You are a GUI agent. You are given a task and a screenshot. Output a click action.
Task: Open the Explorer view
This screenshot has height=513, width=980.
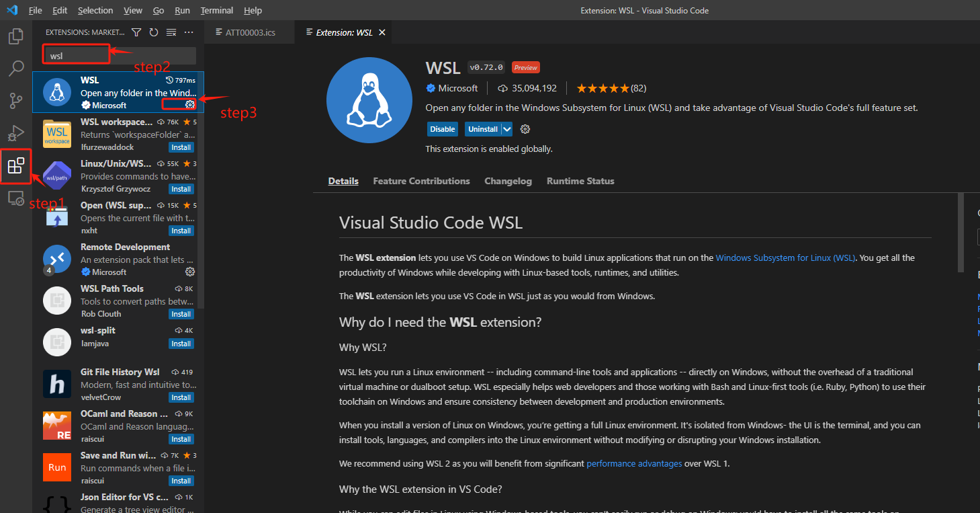pyautogui.click(x=15, y=37)
